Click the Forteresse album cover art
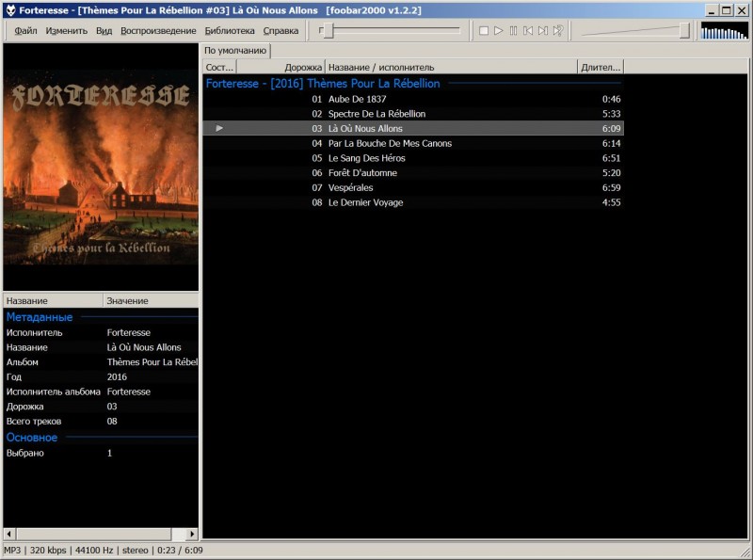 pos(101,168)
